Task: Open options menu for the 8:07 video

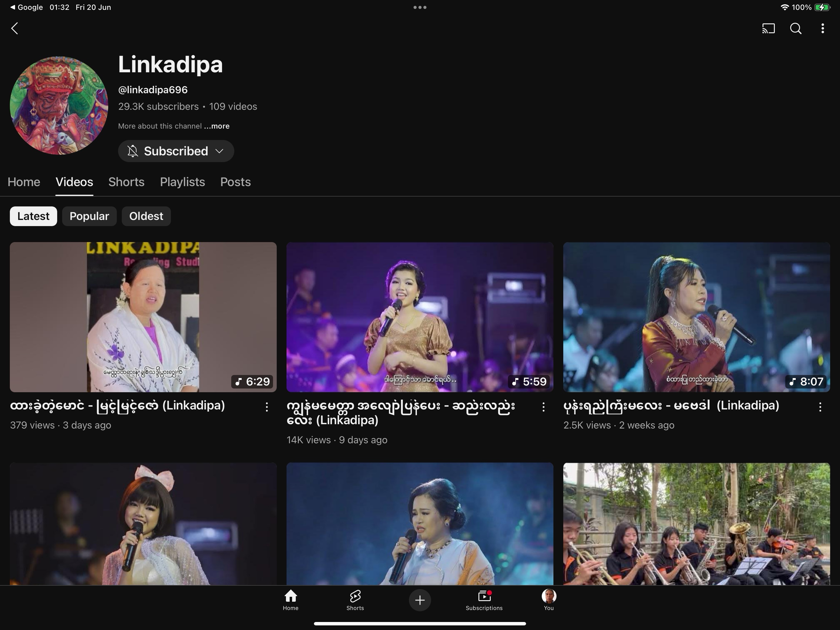Action: point(820,407)
